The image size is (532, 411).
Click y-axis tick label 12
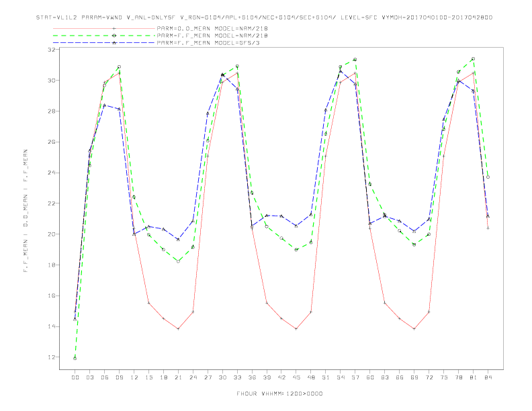[51, 357]
